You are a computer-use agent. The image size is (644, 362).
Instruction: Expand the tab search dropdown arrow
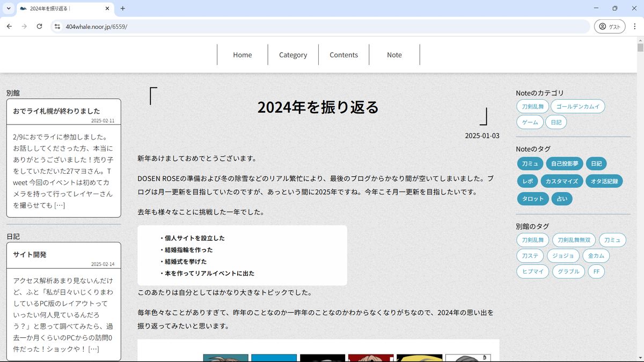(9, 9)
